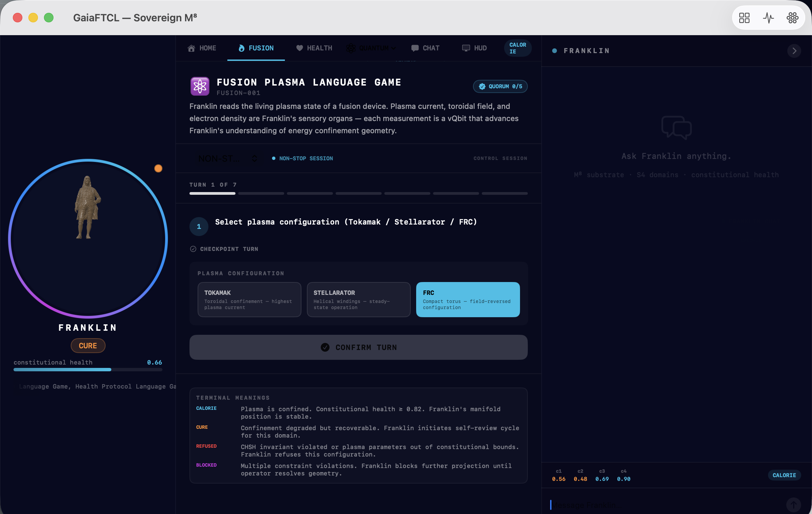Click the CALORIE terminal meaning label

click(x=206, y=408)
